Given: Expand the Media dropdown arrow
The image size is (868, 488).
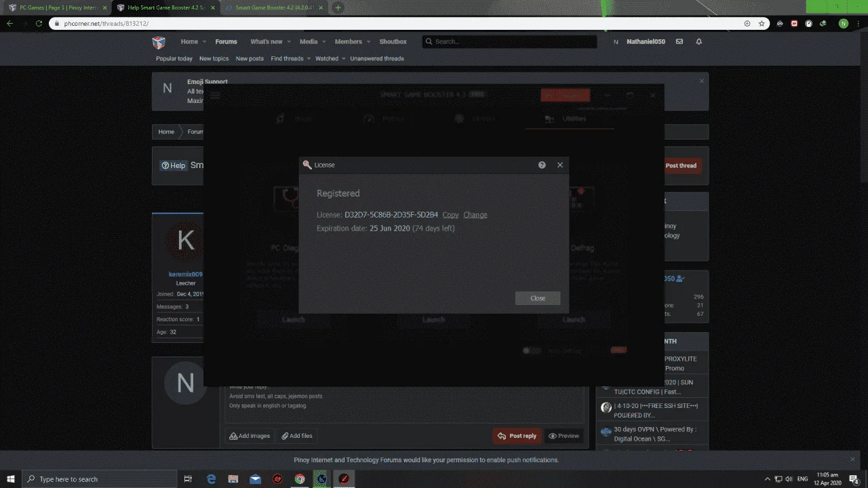Looking at the screenshot, I should [x=323, y=42].
